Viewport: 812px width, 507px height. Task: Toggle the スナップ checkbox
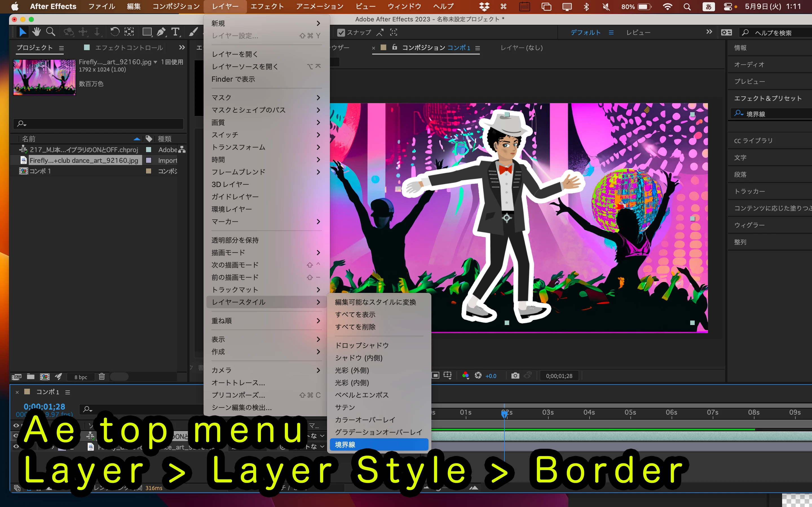pos(341,32)
